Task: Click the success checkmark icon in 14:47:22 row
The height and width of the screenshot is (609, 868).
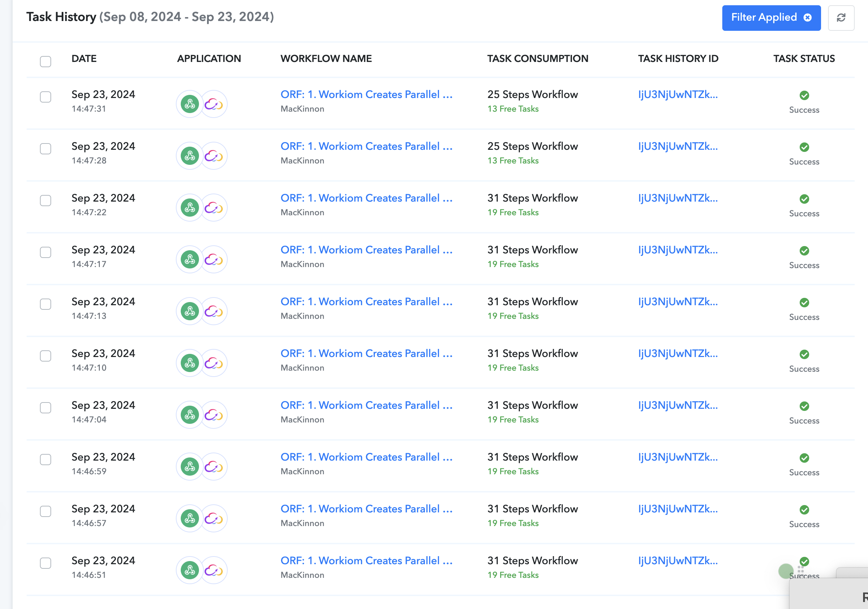Action: (804, 199)
